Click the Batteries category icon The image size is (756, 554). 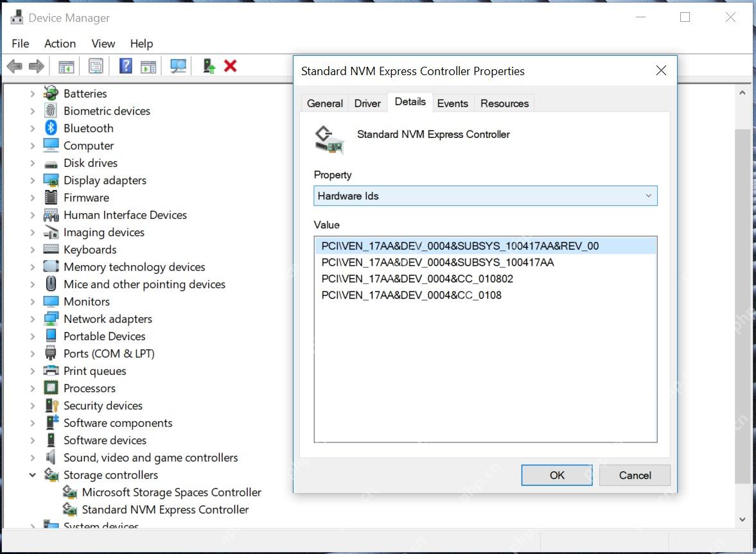51,93
